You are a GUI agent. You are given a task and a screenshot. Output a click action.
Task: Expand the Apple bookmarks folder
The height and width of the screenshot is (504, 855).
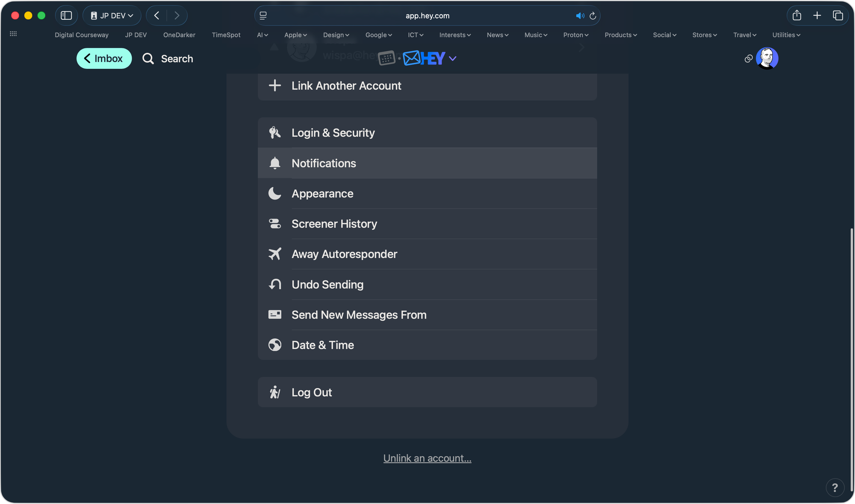(x=296, y=35)
